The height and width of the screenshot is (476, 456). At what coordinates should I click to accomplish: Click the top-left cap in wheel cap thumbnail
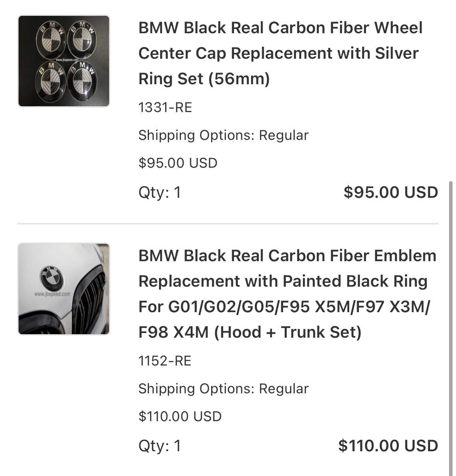coord(49,37)
